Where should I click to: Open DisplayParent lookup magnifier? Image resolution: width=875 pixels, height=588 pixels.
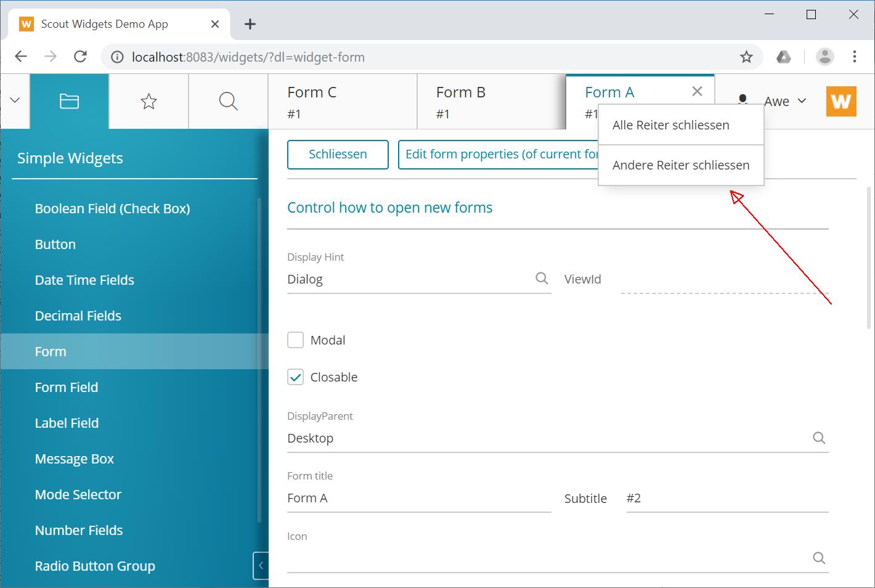(819, 438)
